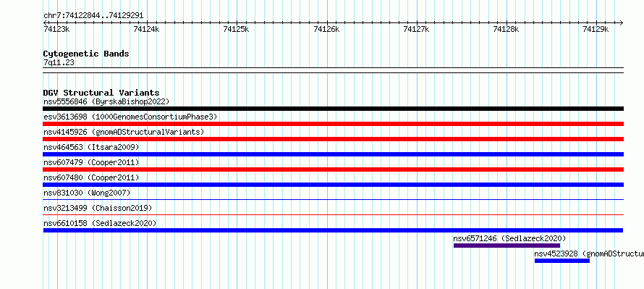Click the nsv831030 (Wong2007) label

tap(87, 193)
